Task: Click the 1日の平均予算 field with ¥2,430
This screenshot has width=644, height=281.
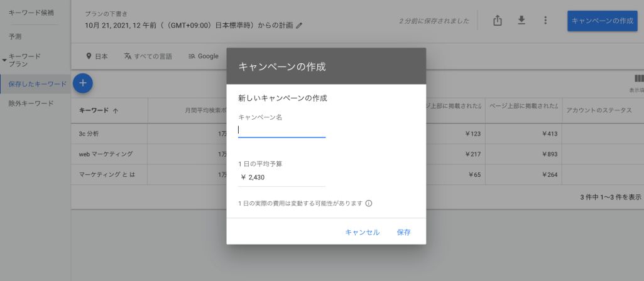Action: click(281, 178)
